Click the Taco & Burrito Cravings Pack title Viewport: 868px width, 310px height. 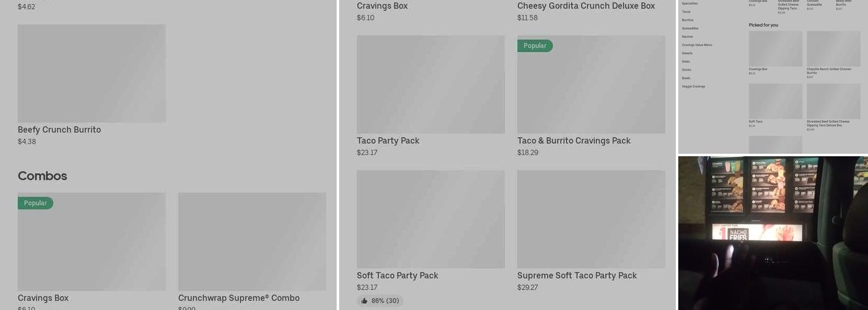[x=573, y=141]
